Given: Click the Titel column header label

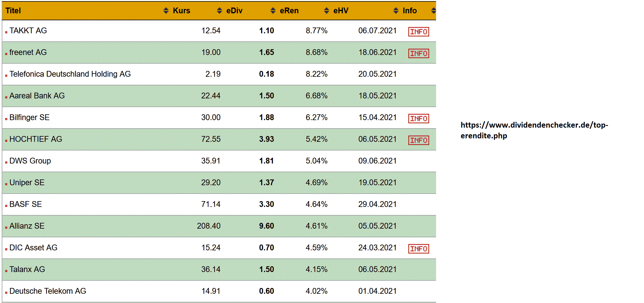Looking at the screenshot, I should tap(13, 11).
